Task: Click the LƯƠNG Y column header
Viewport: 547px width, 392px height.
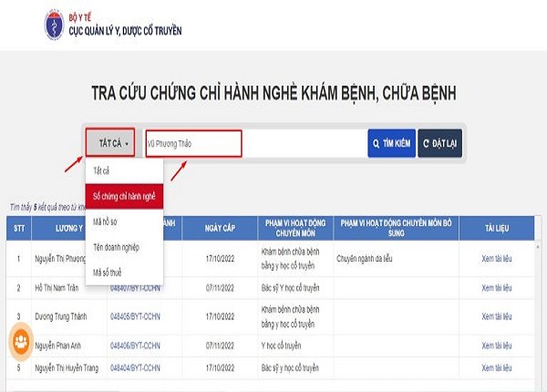Action: coord(68,229)
